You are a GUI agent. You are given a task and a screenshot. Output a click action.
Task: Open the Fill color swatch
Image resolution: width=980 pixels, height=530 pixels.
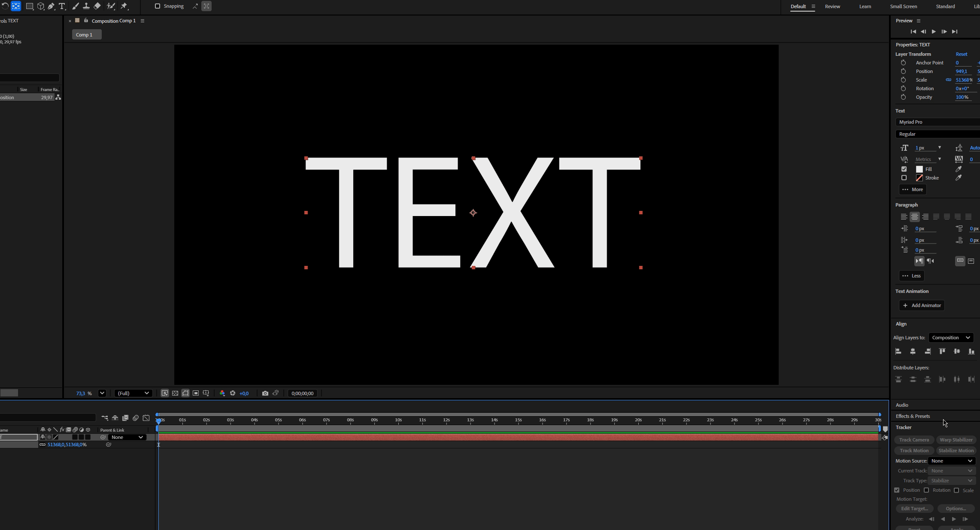(x=919, y=169)
